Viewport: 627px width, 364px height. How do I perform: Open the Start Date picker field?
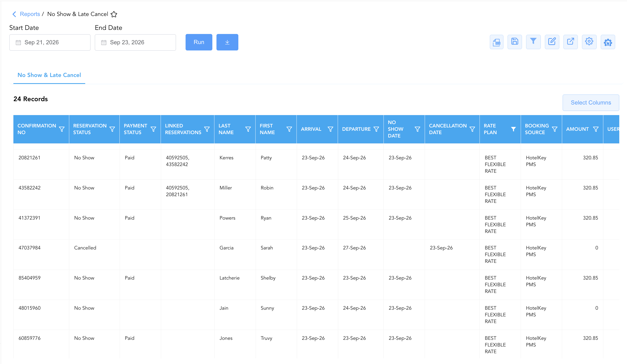[x=50, y=42]
